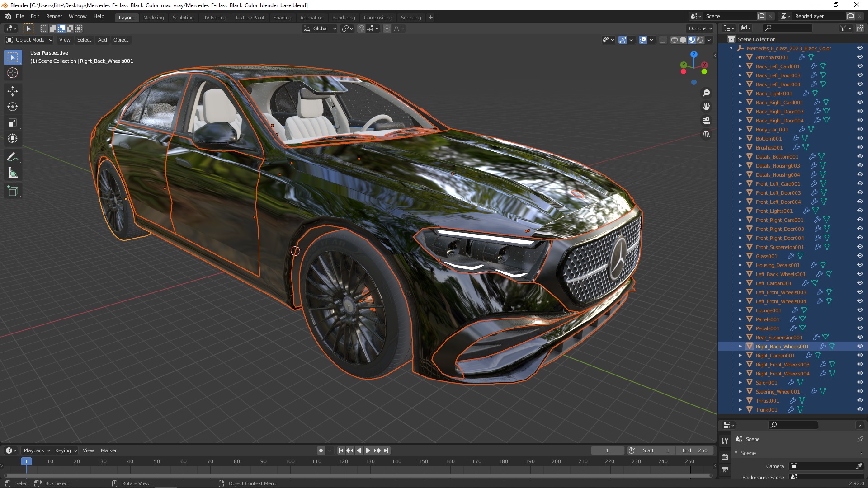Switch to the UV Editing workspace tab
This screenshot has height=488, width=868.
[214, 18]
